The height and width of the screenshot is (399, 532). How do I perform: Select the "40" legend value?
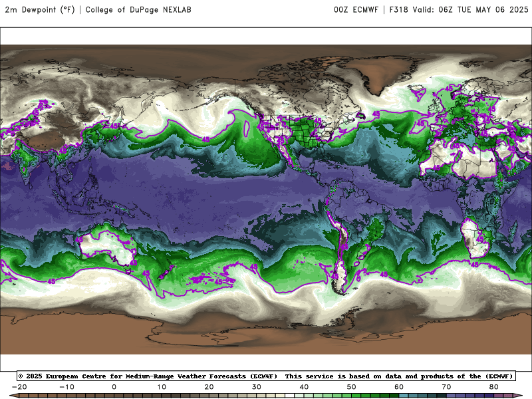point(304,387)
